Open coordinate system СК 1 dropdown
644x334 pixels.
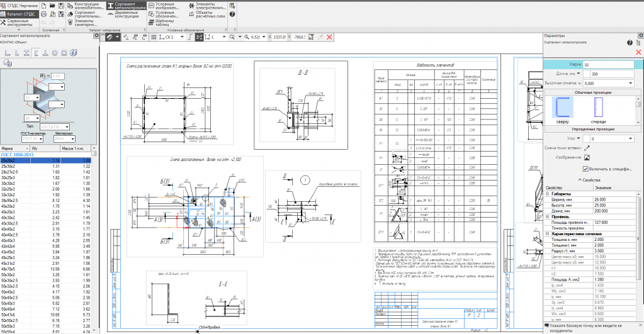pos(182,37)
